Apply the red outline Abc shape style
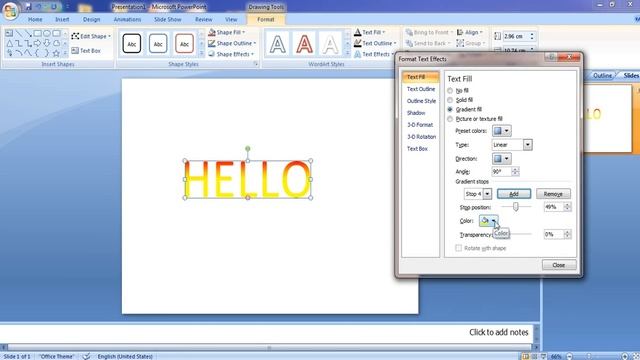 pos(184,44)
